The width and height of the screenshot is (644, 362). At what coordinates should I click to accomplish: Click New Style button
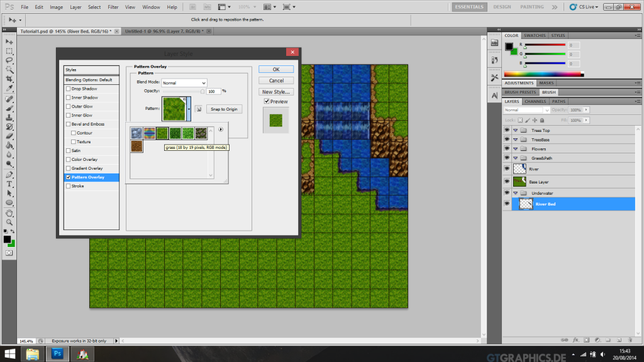[276, 92]
